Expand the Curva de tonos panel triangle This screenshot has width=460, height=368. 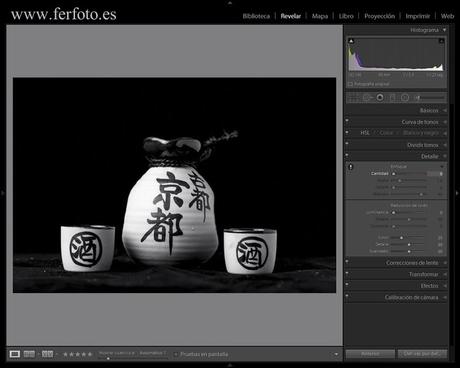tap(444, 122)
